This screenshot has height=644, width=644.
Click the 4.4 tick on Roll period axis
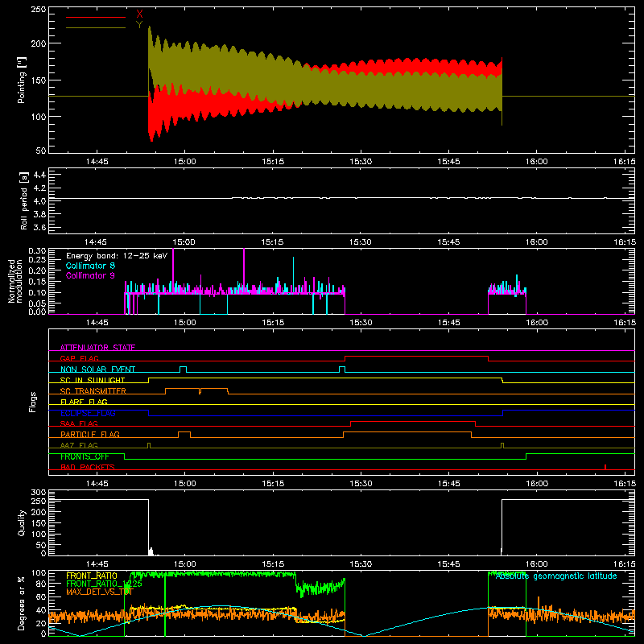click(x=39, y=175)
